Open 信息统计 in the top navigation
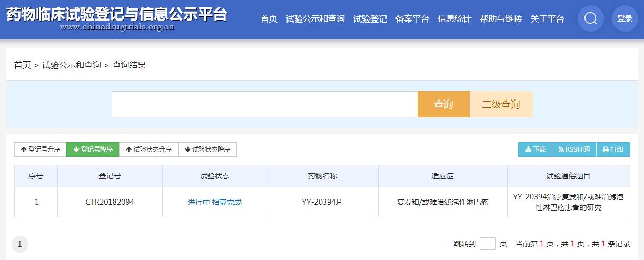The width and height of the screenshot is (644, 260). (454, 19)
